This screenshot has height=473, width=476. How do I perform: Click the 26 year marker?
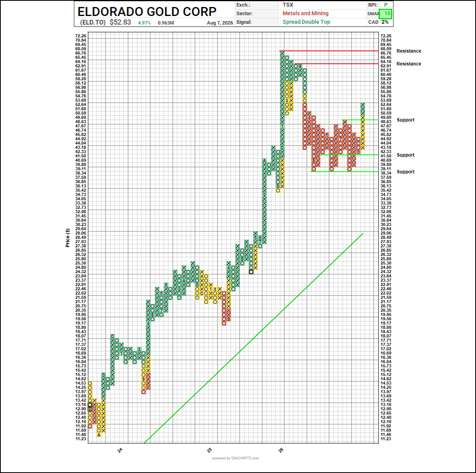click(281, 450)
